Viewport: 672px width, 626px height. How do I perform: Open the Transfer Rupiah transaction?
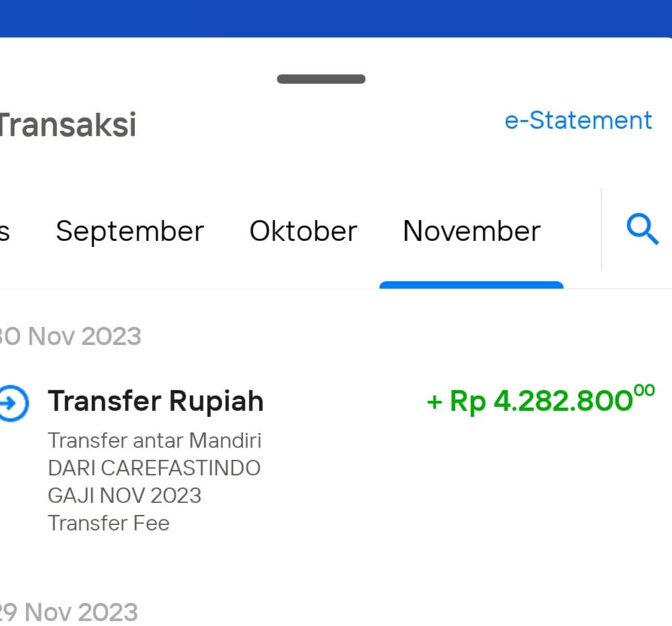[x=327, y=459]
